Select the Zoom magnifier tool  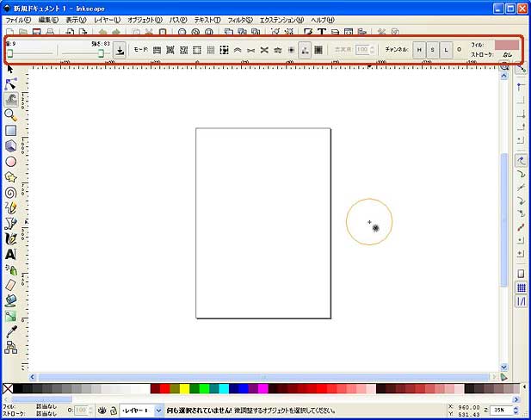point(11,115)
